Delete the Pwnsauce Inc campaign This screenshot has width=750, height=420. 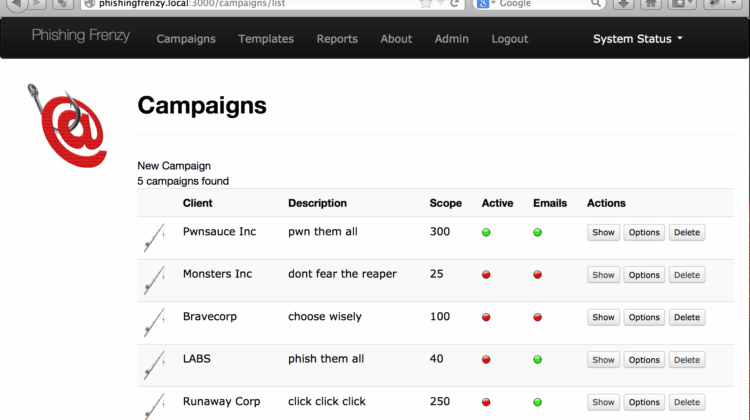point(687,232)
